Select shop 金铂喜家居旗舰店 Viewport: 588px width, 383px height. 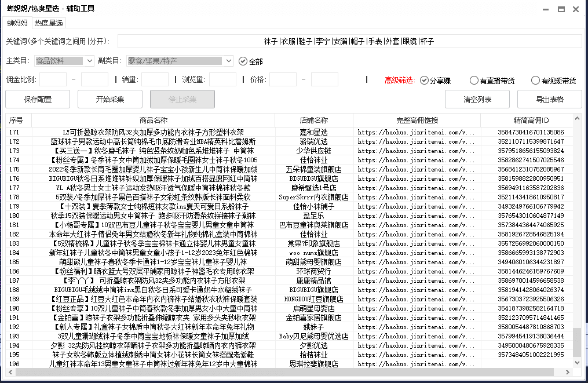pos(314,318)
